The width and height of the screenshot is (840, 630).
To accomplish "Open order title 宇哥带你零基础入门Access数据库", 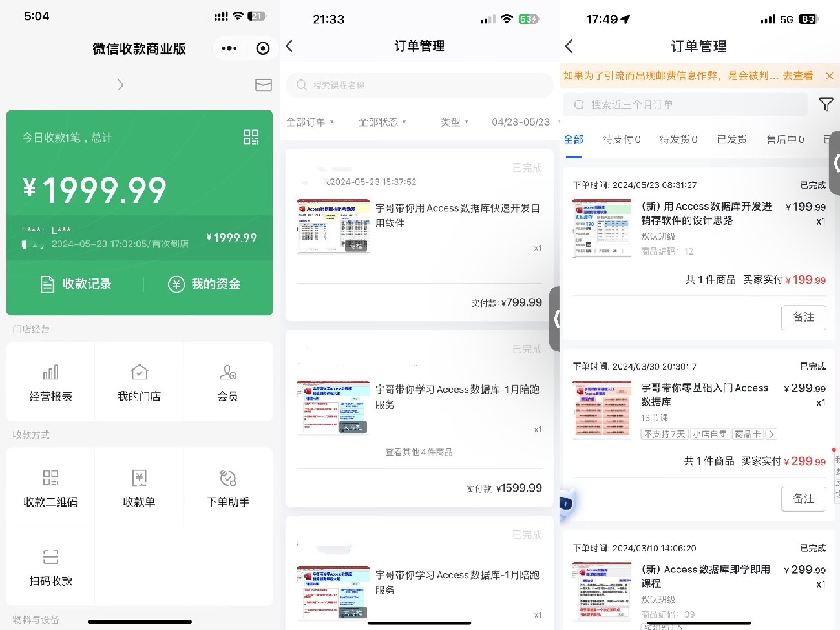I will pos(704,395).
